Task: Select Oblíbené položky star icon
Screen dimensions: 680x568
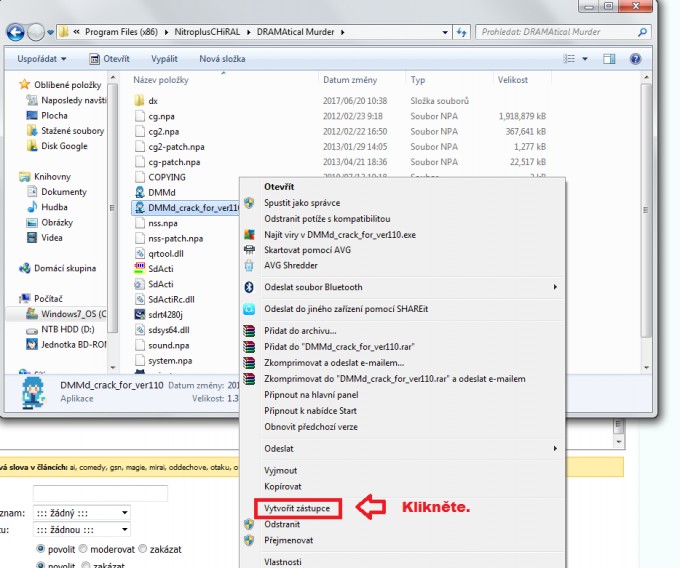Action: click(x=25, y=84)
